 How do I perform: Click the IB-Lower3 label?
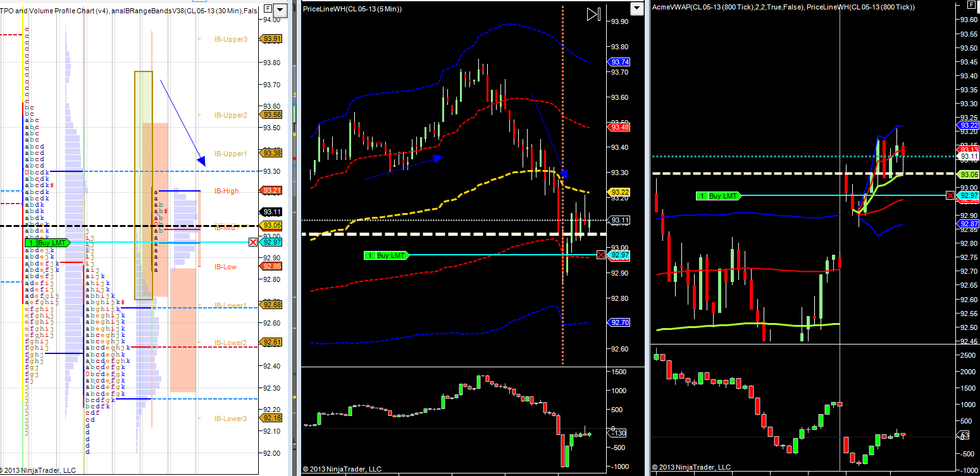point(231,418)
